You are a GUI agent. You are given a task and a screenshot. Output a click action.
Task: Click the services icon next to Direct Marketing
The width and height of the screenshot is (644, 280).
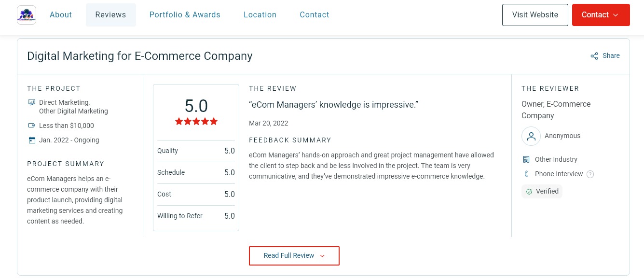tap(32, 102)
